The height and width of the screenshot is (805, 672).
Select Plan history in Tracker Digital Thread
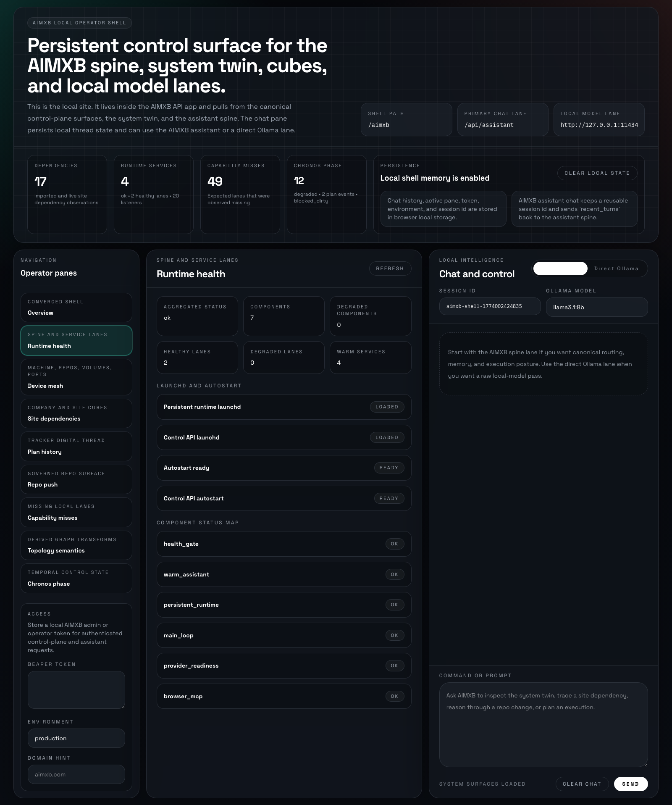click(76, 446)
